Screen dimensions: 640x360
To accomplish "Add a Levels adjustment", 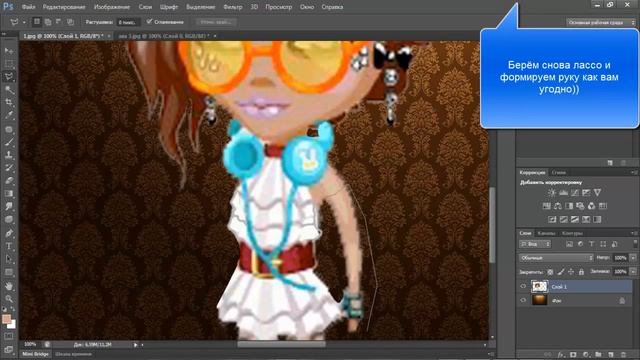I will (563, 193).
